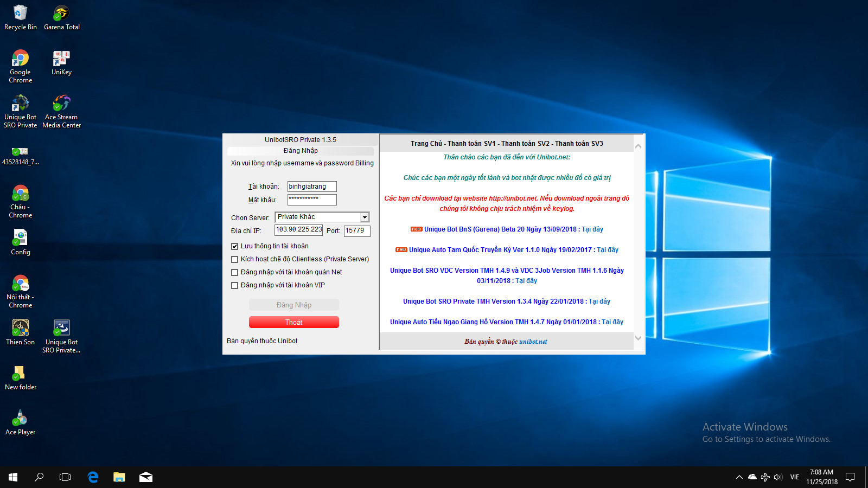Click the Địa chỉ IP field
Viewport: 868px width, 488px height.
tap(299, 230)
